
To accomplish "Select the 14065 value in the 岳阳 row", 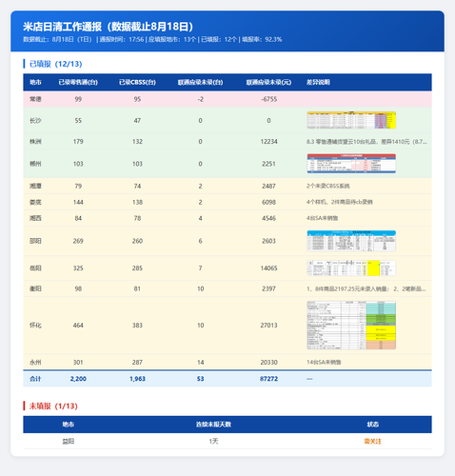I will click(268, 268).
